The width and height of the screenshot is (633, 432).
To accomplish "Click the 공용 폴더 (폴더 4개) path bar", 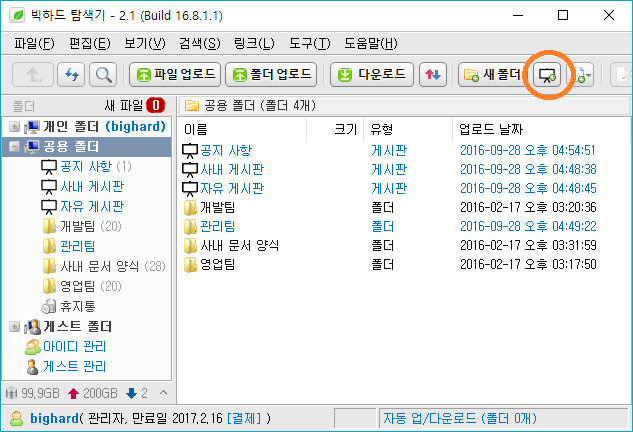I will coord(404,106).
